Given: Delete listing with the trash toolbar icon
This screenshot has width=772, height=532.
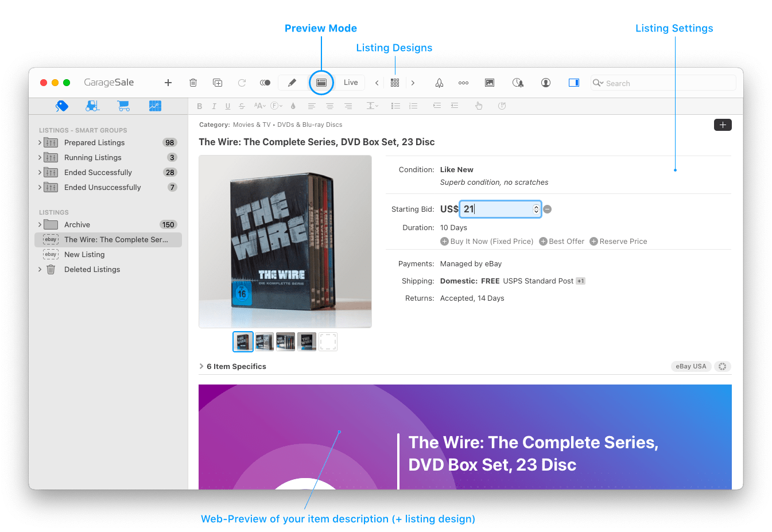Looking at the screenshot, I should [x=193, y=83].
